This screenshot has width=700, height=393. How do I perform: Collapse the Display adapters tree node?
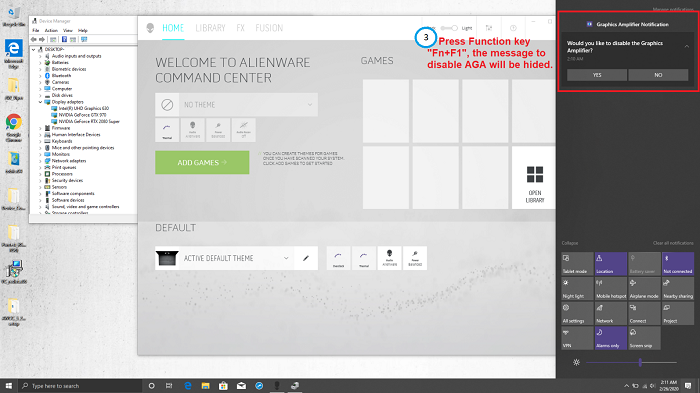click(x=40, y=102)
